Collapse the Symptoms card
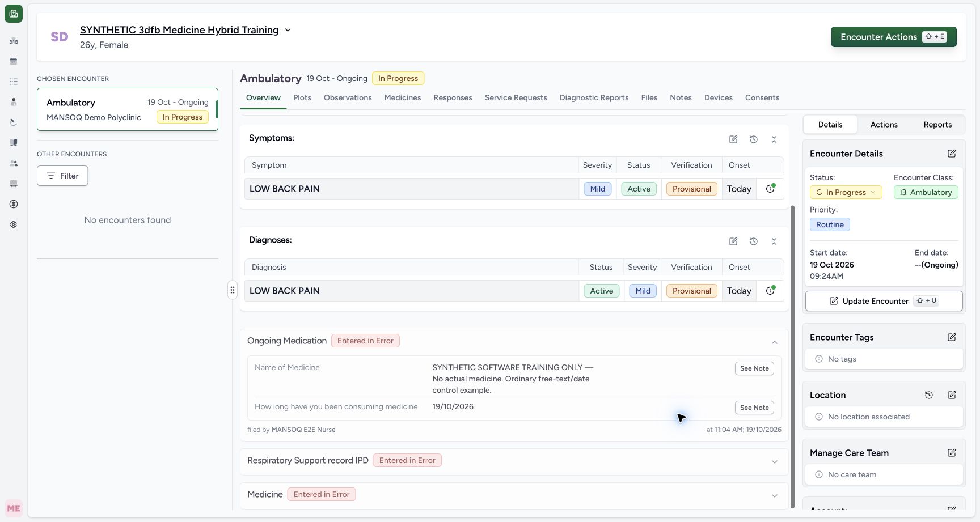 pos(774,139)
